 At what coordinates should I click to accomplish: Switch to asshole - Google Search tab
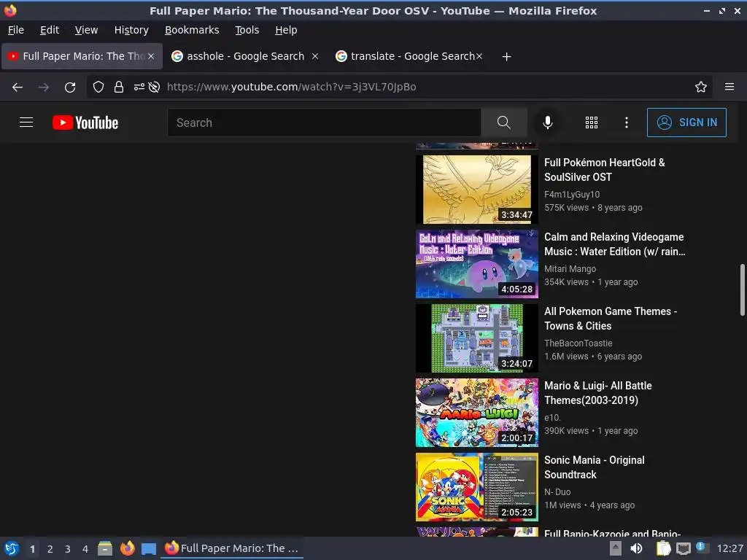tap(245, 56)
